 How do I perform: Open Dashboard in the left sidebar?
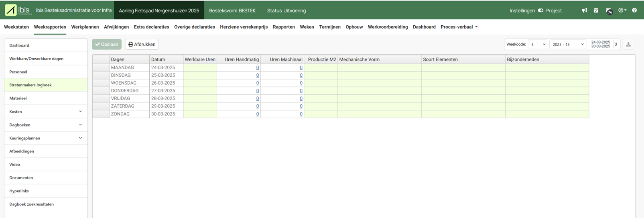pos(46,45)
